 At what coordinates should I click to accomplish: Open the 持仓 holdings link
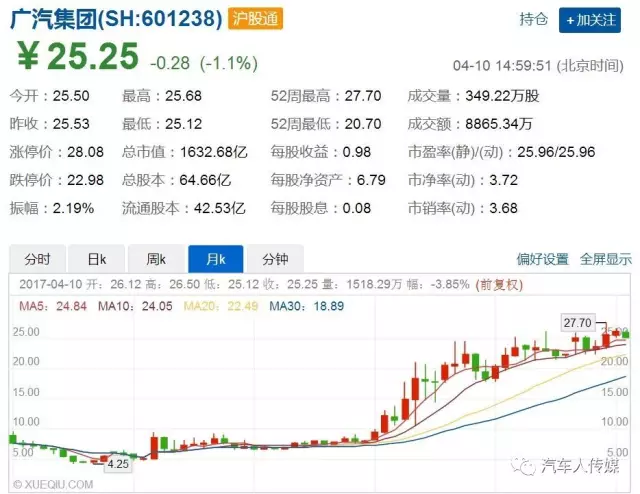(x=533, y=19)
